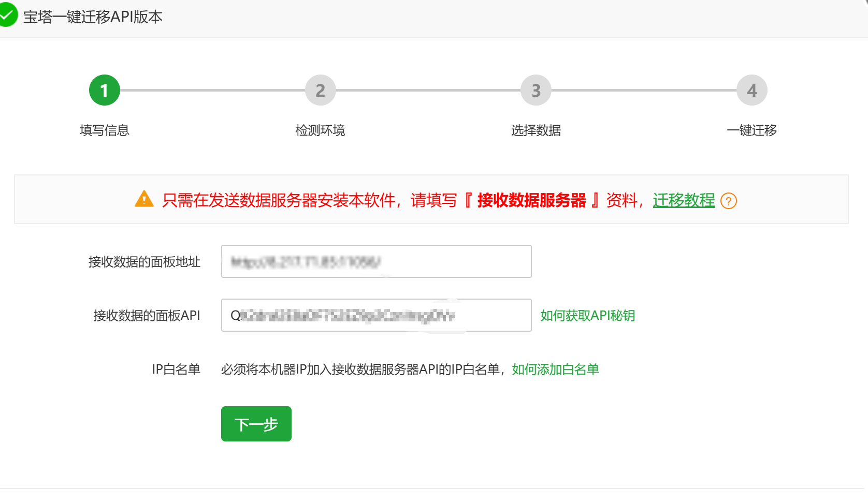868x503 pixels.
Task: Open the 如何获取API秘钥 link
Action: [588, 315]
